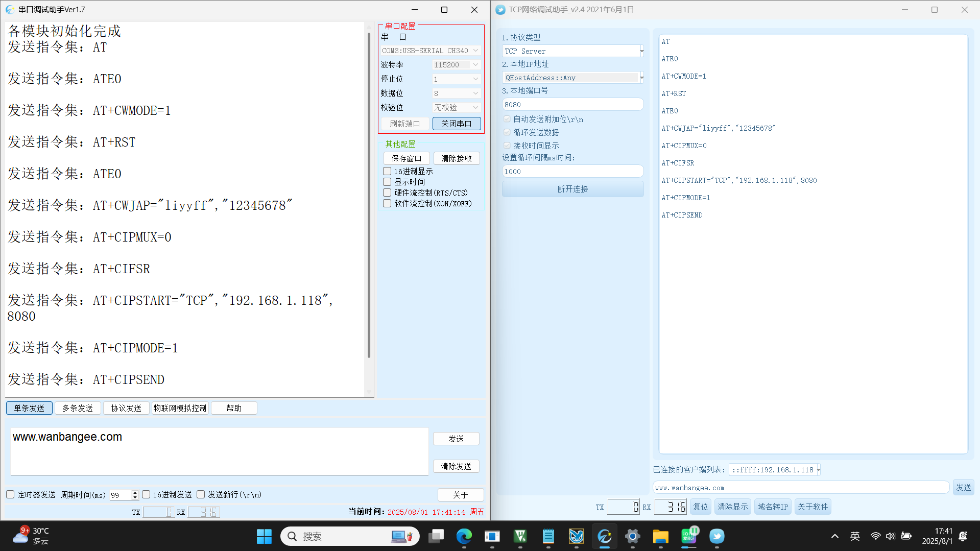This screenshot has height=551, width=980.
Task: Toggle 软件流控制(XON/XOFF) checkbox
Action: tap(387, 203)
